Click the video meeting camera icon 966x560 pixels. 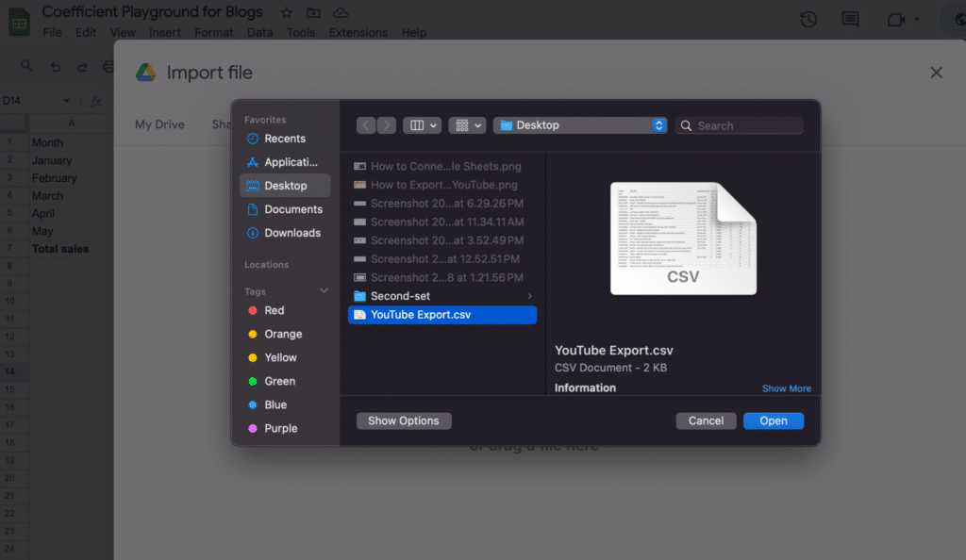(896, 20)
